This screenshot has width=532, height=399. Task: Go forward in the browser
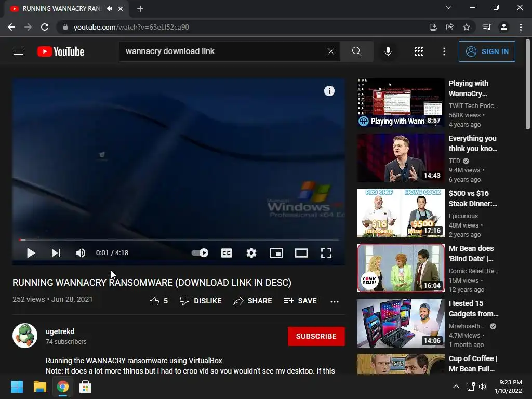click(28, 27)
